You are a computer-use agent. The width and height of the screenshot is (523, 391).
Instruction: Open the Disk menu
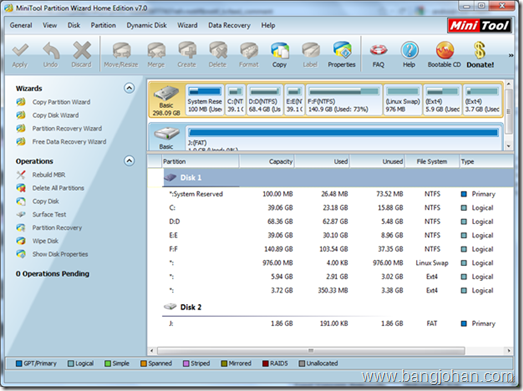tap(74, 25)
